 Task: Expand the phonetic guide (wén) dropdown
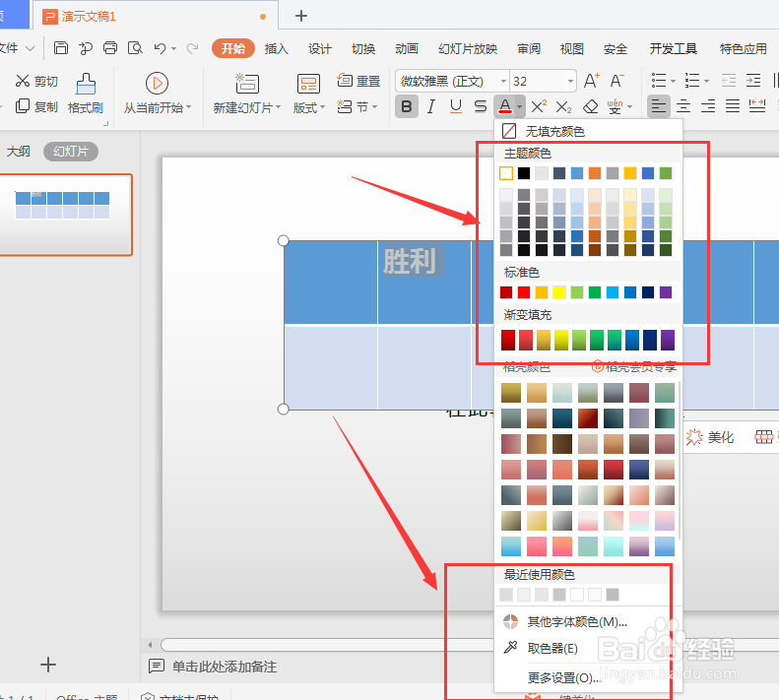point(630,106)
